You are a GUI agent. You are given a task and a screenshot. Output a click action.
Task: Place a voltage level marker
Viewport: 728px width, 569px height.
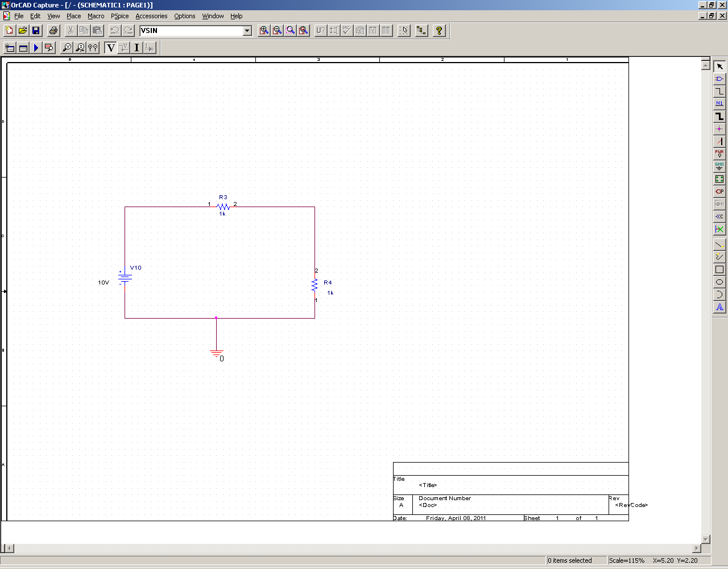[x=67, y=48]
